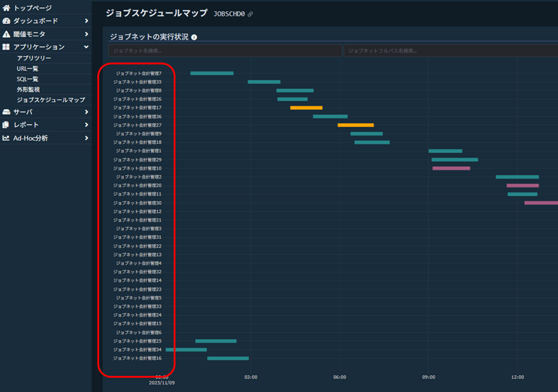Click the home icon beside トップページ
558x392 pixels.
click(x=6, y=8)
